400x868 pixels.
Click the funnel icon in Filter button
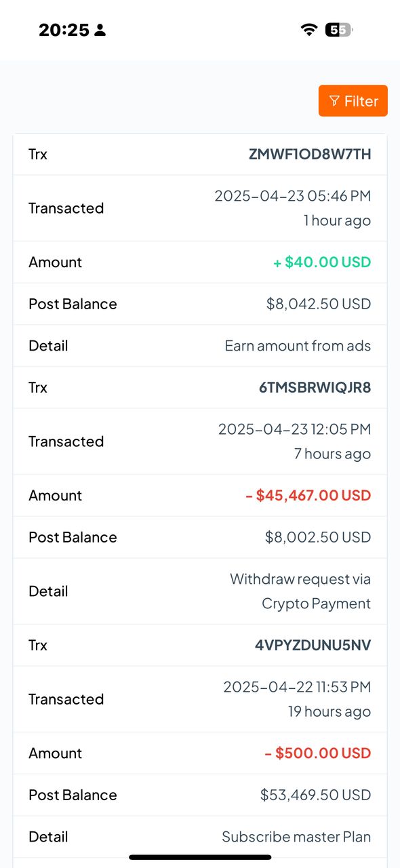coord(334,101)
